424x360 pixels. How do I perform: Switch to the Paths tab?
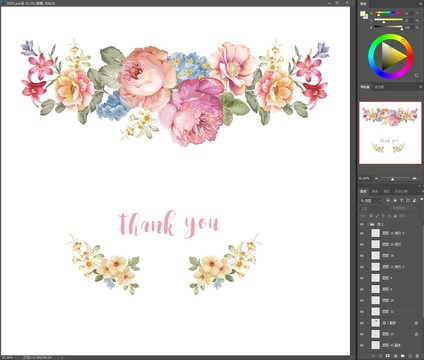pos(386,191)
